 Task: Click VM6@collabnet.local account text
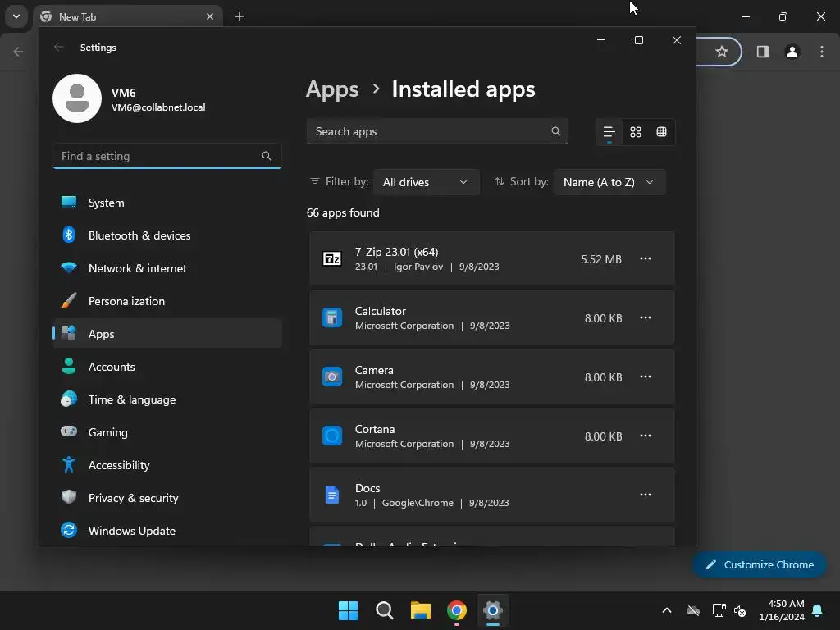point(158,107)
